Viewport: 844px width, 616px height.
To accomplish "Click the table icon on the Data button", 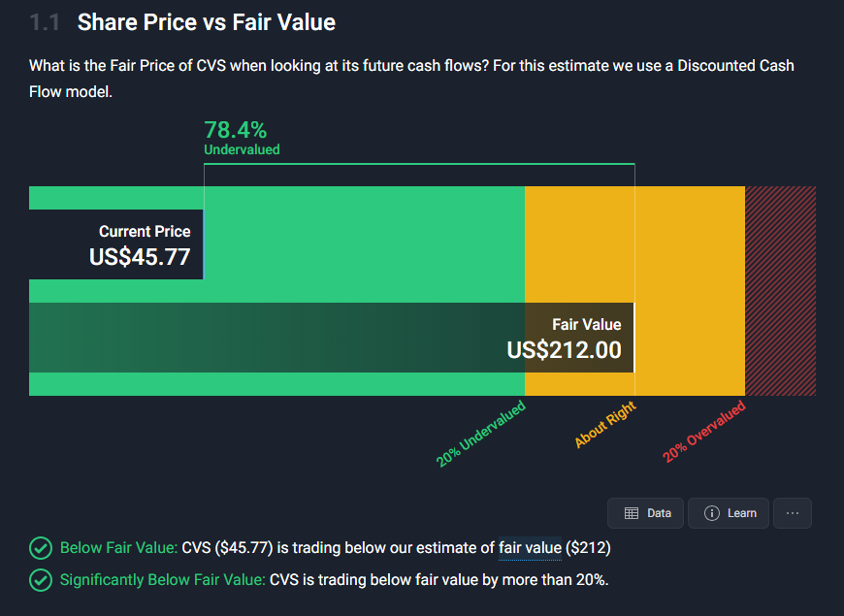I will [631, 513].
